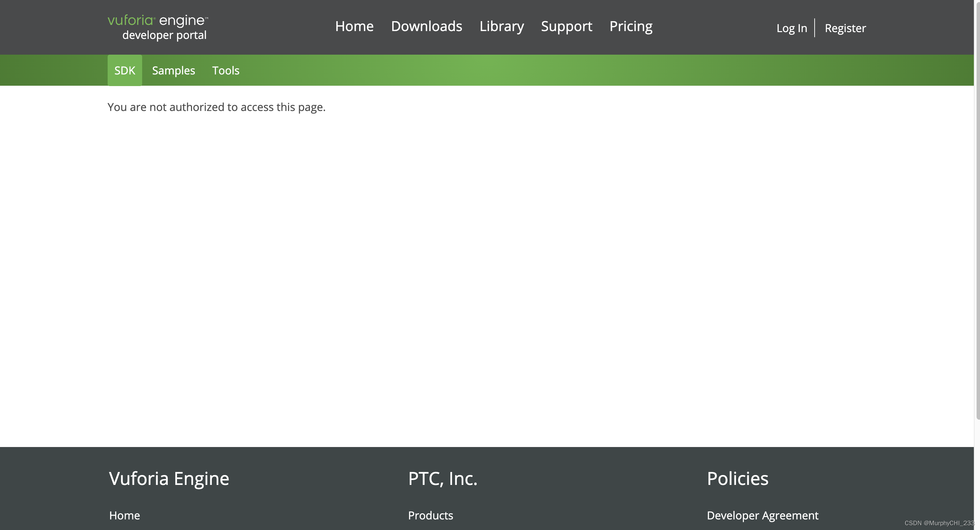Image resolution: width=980 pixels, height=530 pixels.
Task: View the Developer Agreement policy
Action: [x=762, y=515]
